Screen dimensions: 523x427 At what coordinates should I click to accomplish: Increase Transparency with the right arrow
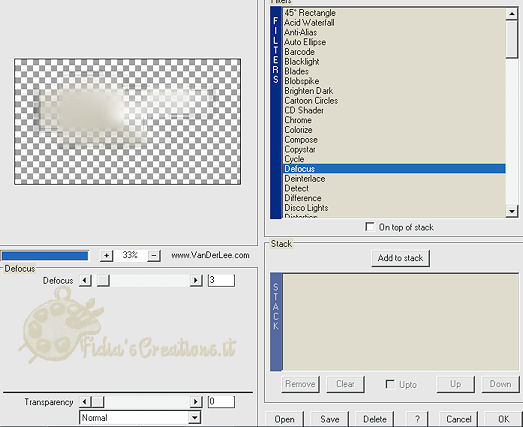coord(196,402)
